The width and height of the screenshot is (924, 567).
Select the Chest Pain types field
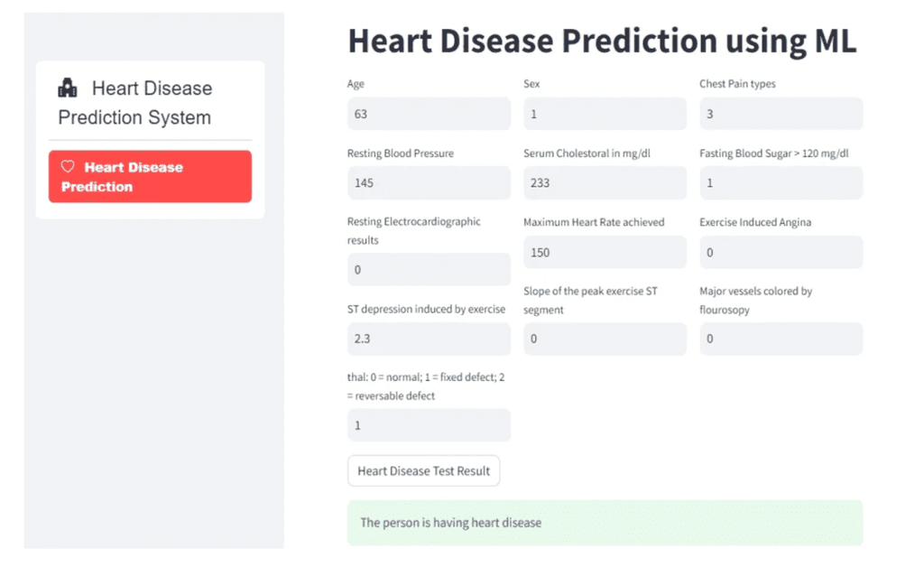pos(781,114)
